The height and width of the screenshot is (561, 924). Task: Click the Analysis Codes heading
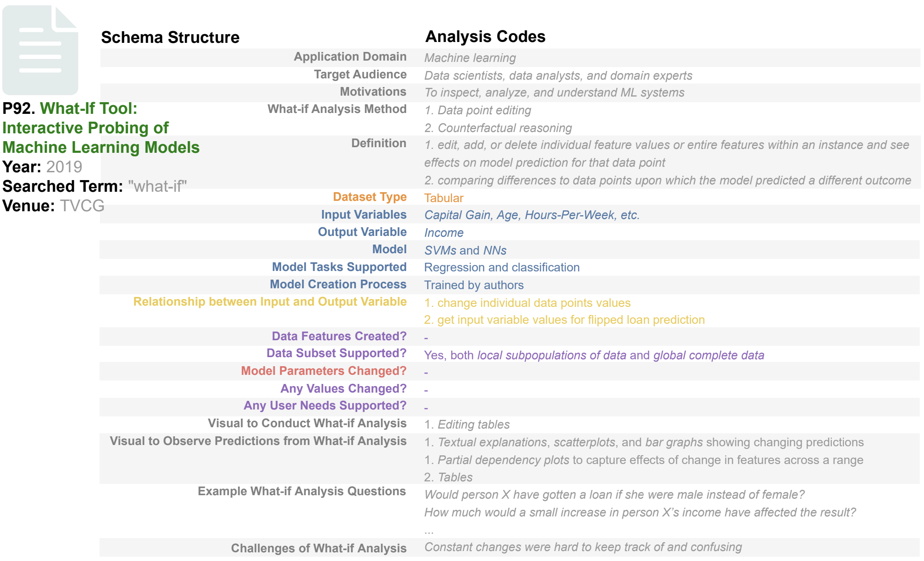(x=485, y=37)
